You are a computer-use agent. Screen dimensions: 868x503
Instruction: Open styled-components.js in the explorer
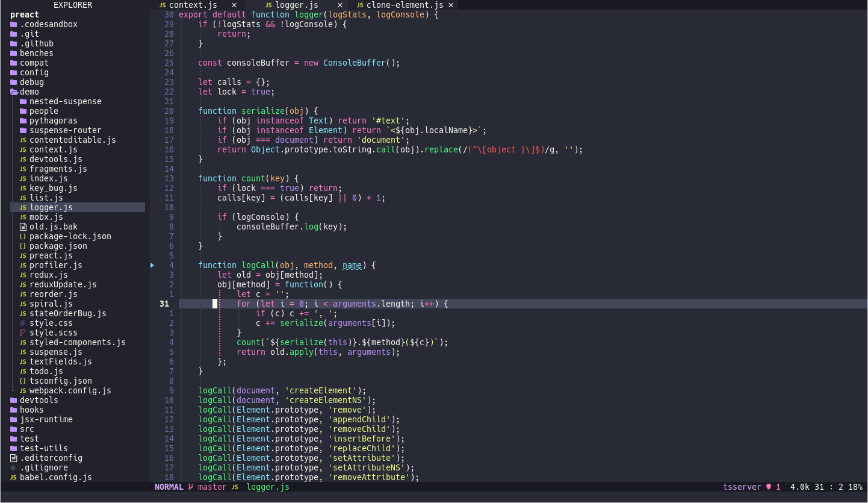[x=78, y=342]
